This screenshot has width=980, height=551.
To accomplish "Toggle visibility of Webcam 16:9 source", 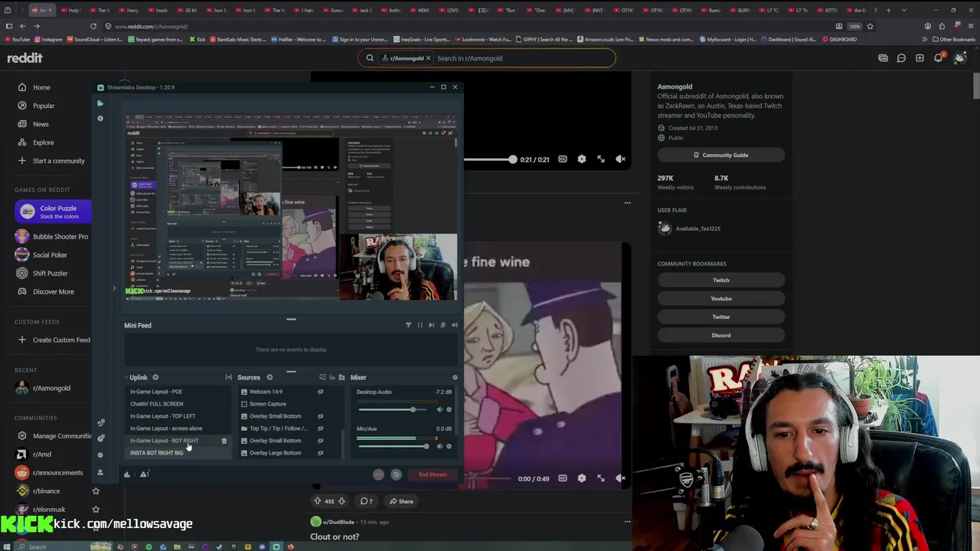I will [x=320, y=392].
